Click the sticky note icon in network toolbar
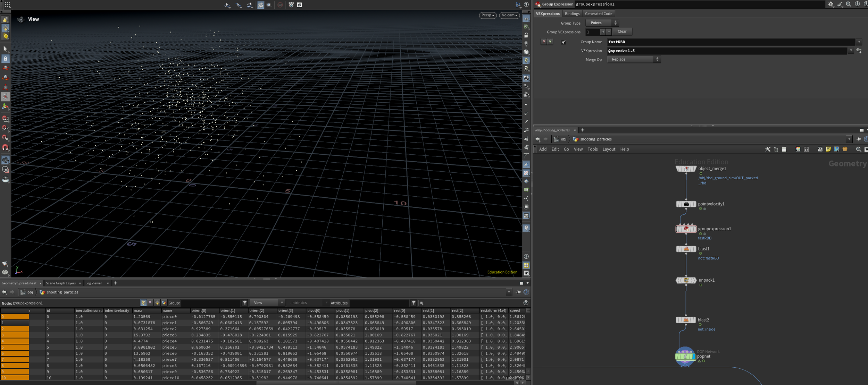Screen dimensions: 868x385 tap(828, 149)
